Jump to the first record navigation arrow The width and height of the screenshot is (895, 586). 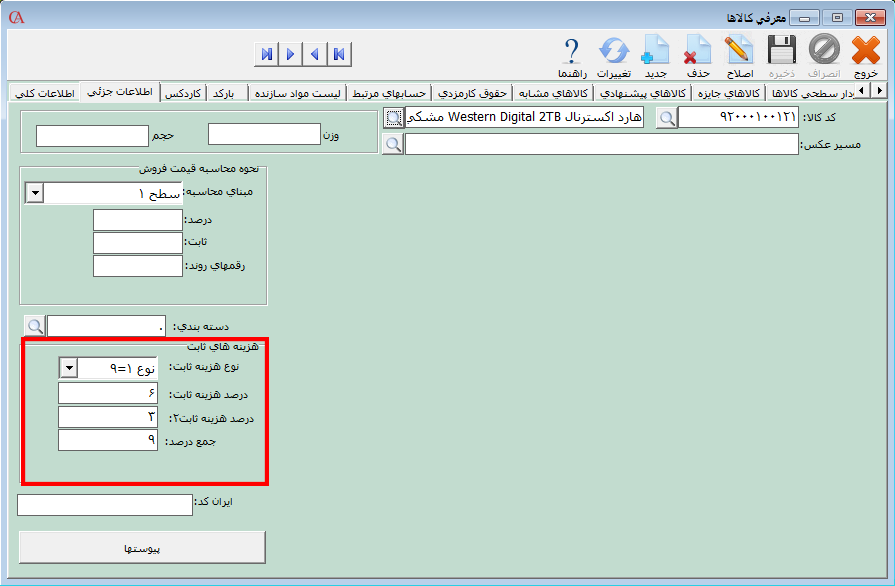coord(339,54)
